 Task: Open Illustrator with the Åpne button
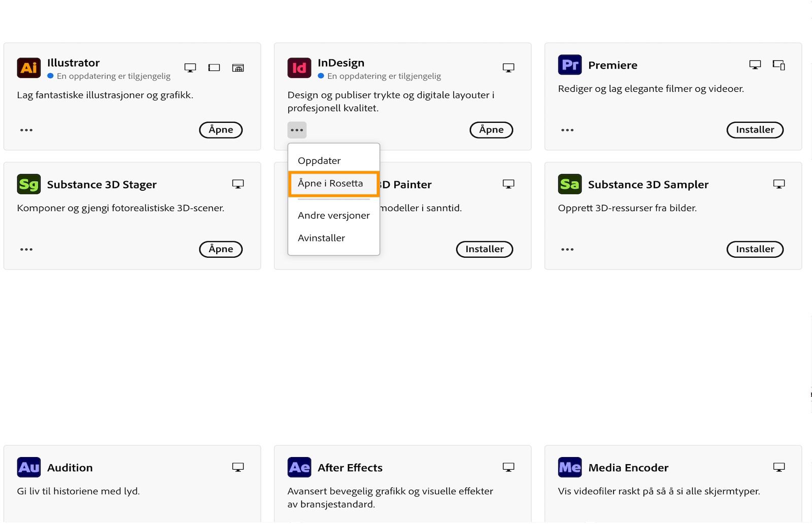click(x=221, y=130)
